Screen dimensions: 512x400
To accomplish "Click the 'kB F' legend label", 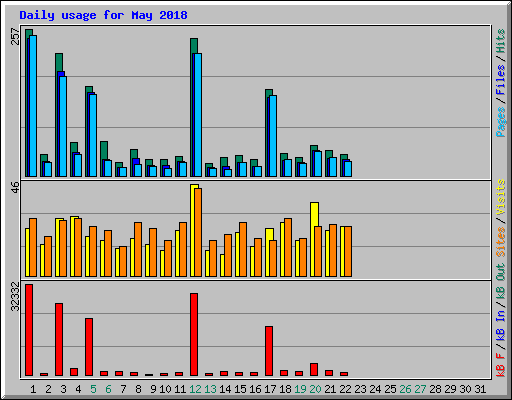I will pyautogui.click(x=500, y=365).
